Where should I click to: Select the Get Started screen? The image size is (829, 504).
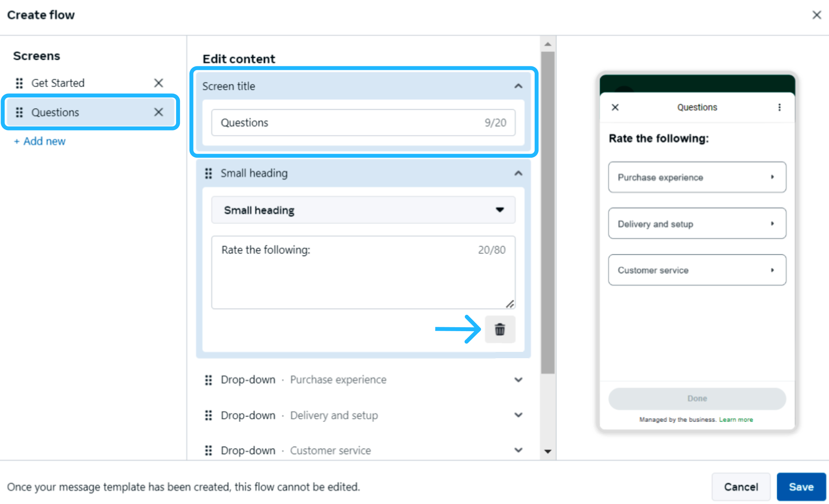tap(58, 83)
